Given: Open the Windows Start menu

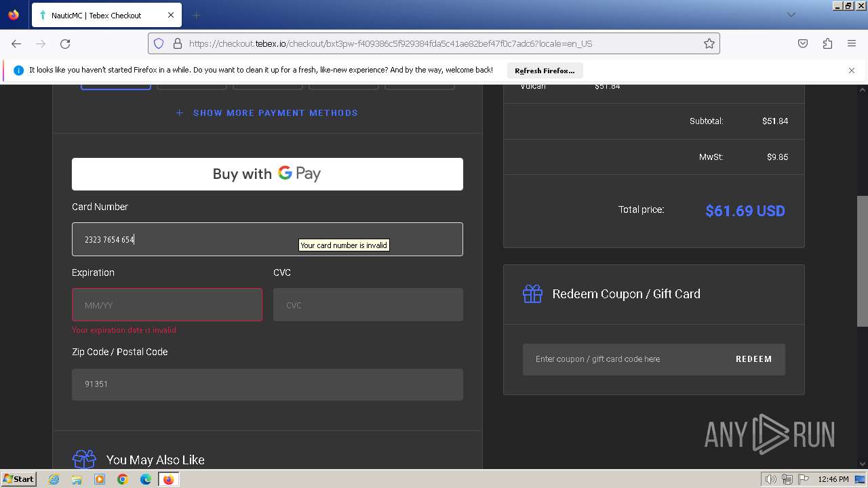Looking at the screenshot, I should (x=18, y=479).
